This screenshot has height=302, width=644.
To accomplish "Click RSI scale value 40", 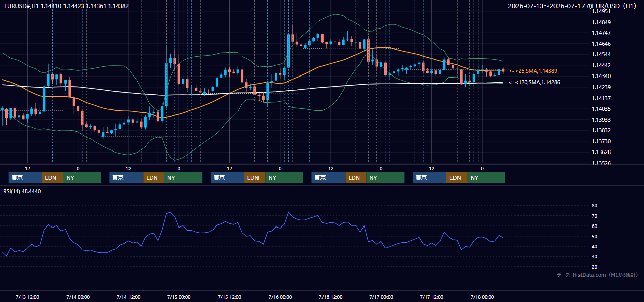I will tap(594, 246).
